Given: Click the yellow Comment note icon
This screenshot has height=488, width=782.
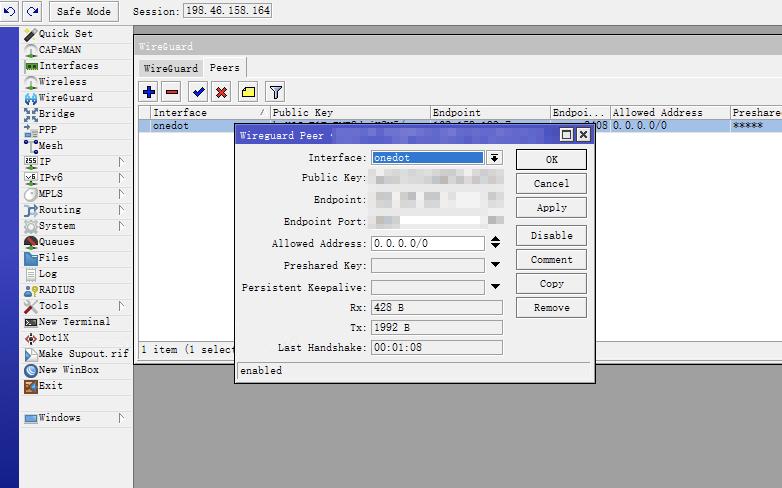Looking at the screenshot, I should coord(248,92).
